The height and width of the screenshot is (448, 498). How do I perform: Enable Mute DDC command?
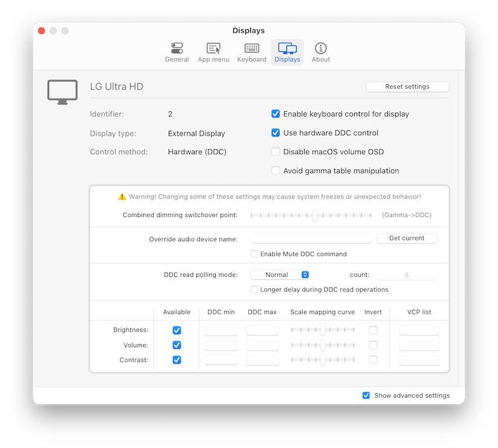click(254, 254)
